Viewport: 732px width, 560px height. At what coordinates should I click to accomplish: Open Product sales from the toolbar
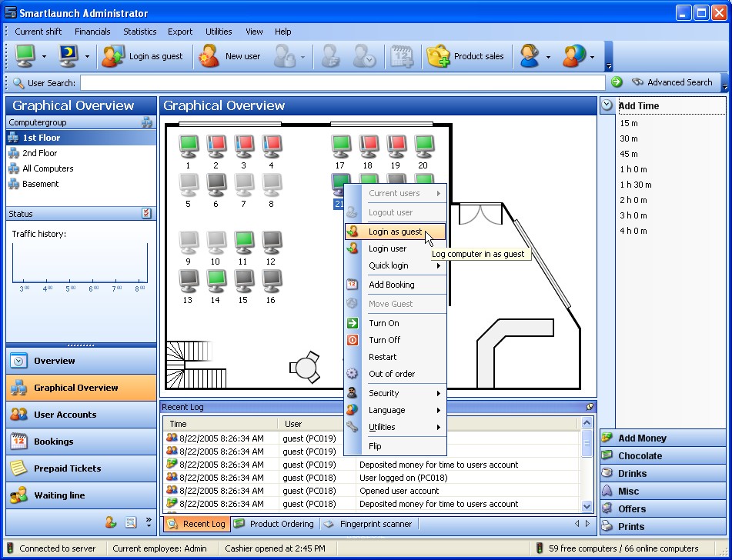pos(465,56)
